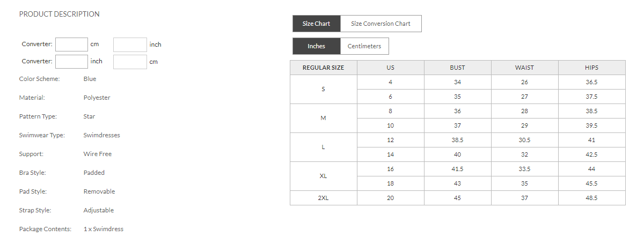Click the PRODUCT DESCRIPTION heading

coord(59,14)
